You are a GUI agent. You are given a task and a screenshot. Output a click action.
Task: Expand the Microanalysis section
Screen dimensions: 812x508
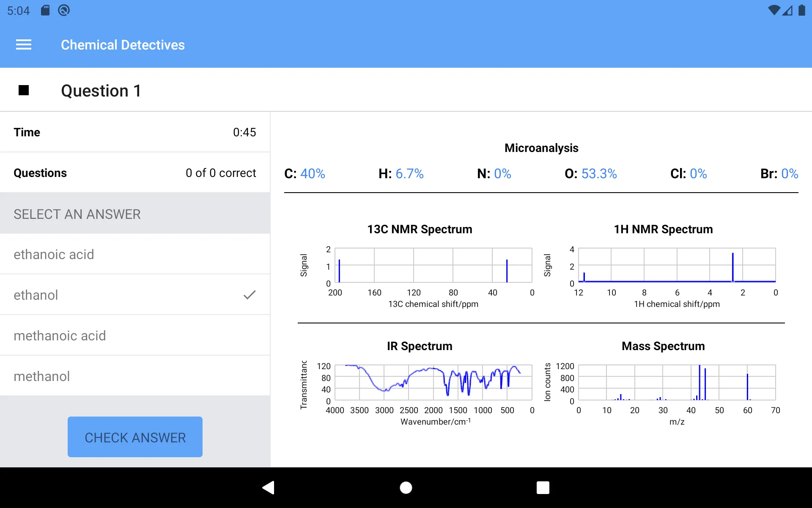pyautogui.click(x=541, y=147)
